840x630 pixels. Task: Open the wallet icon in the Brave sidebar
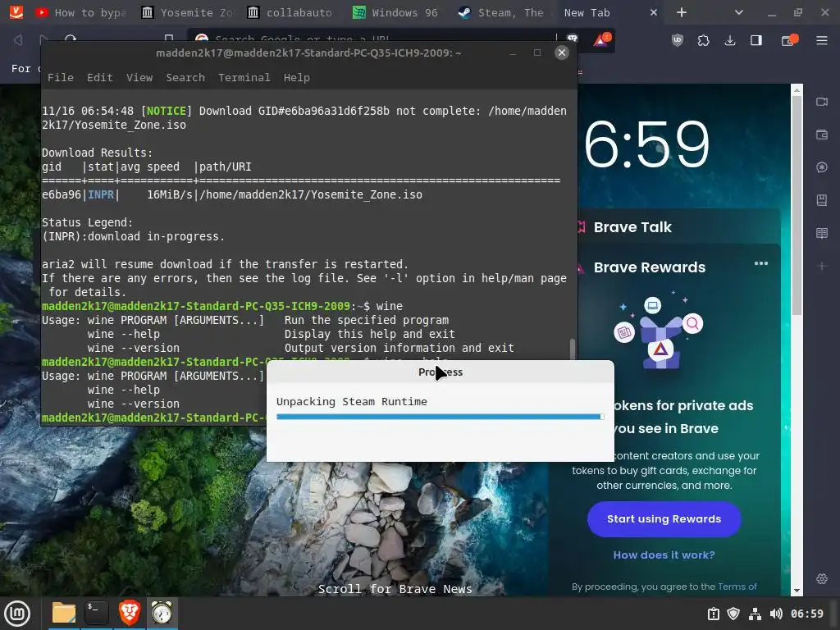point(822,135)
